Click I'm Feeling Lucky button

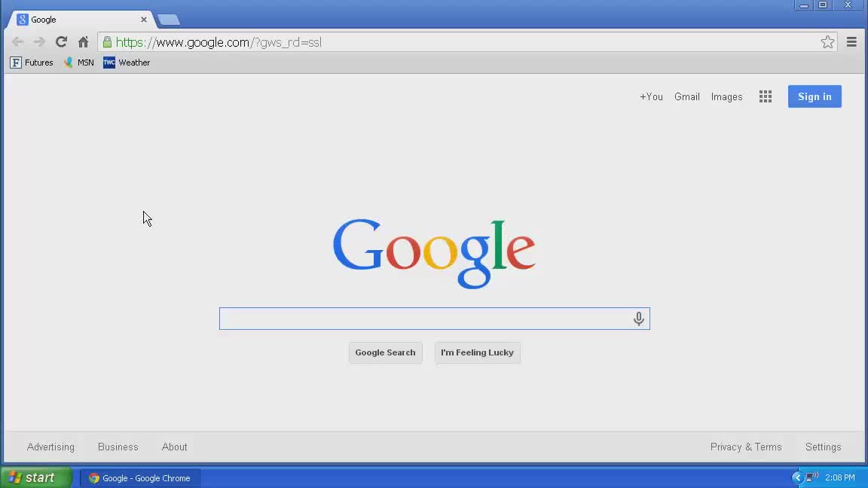tap(477, 352)
